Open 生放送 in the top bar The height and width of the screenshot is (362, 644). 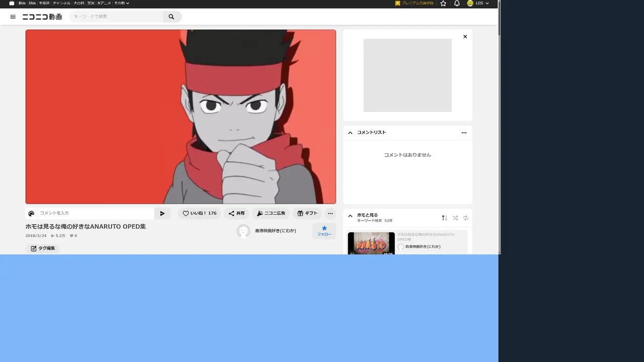[44, 3]
